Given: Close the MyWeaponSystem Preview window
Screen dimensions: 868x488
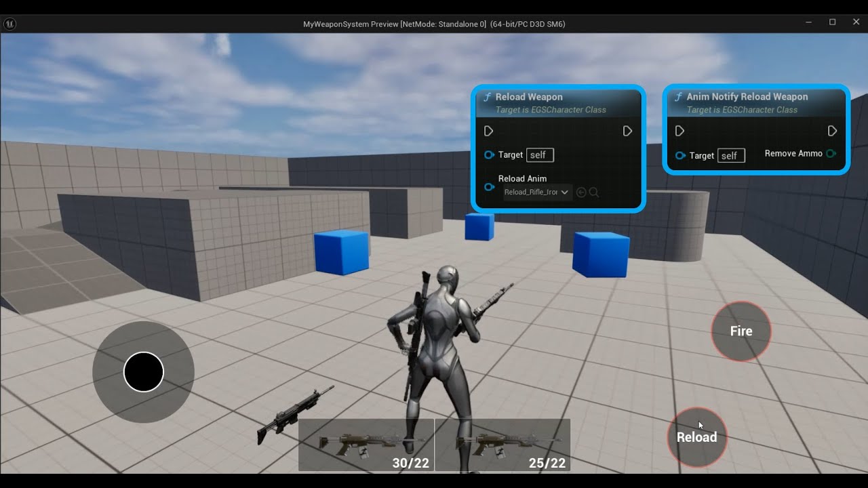Looking at the screenshot, I should coord(856,22).
